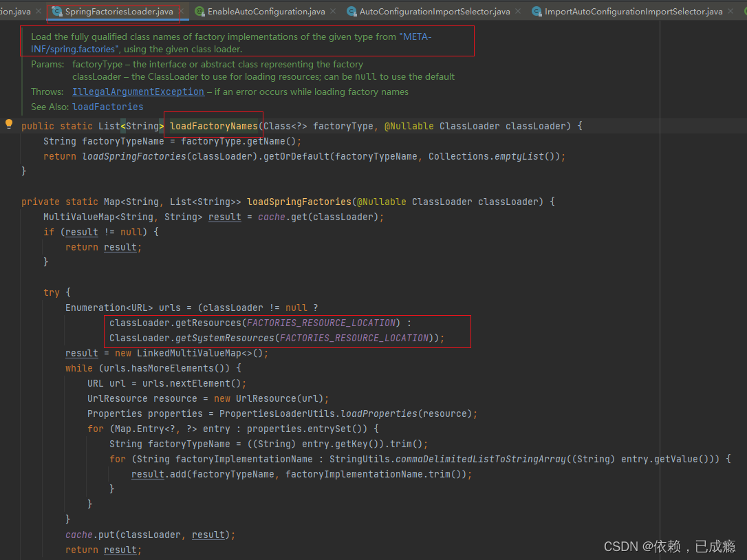Click Collections.emptyList() call
Viewport: 747px width, 560px height.
pos(494,156)
